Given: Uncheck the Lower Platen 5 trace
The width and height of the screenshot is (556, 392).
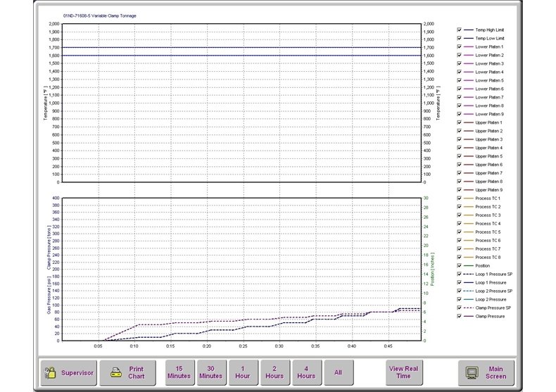Looking at the screenshot, I should [x=460, y=80].
